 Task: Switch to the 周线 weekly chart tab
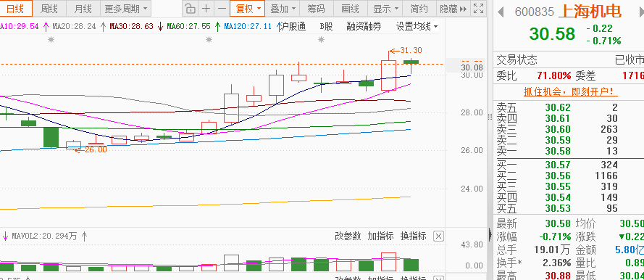[x=49, y=9]
